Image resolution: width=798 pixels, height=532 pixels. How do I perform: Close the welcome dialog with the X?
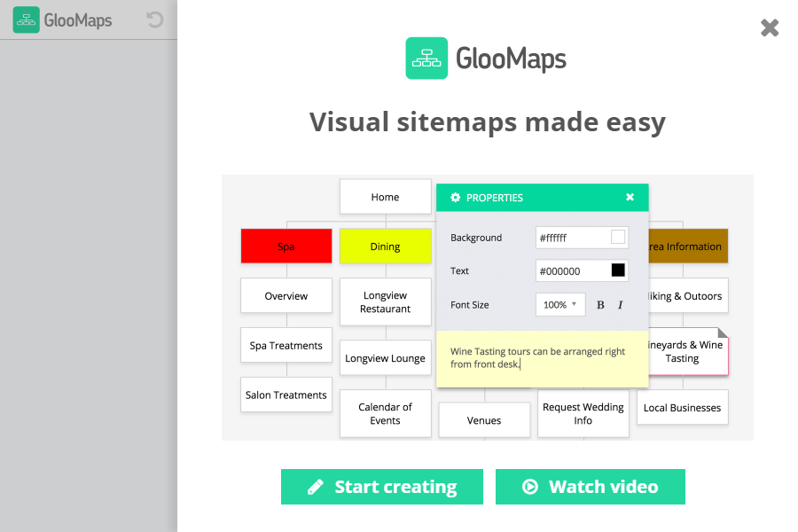pyautogui.click(x=770, y=27)
